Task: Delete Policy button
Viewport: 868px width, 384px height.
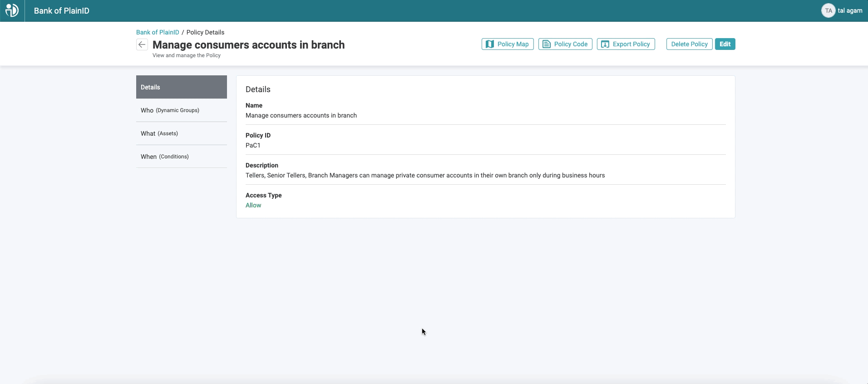Action: 689,44
